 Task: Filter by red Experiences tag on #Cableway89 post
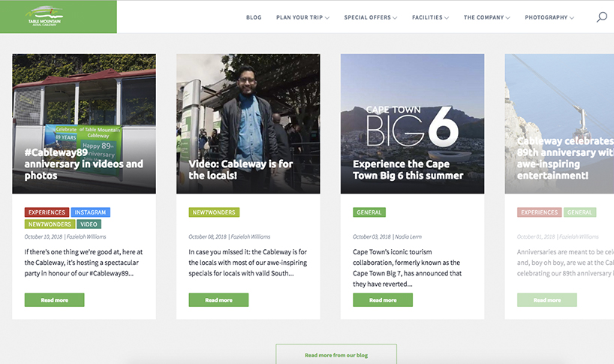point(47,212)
